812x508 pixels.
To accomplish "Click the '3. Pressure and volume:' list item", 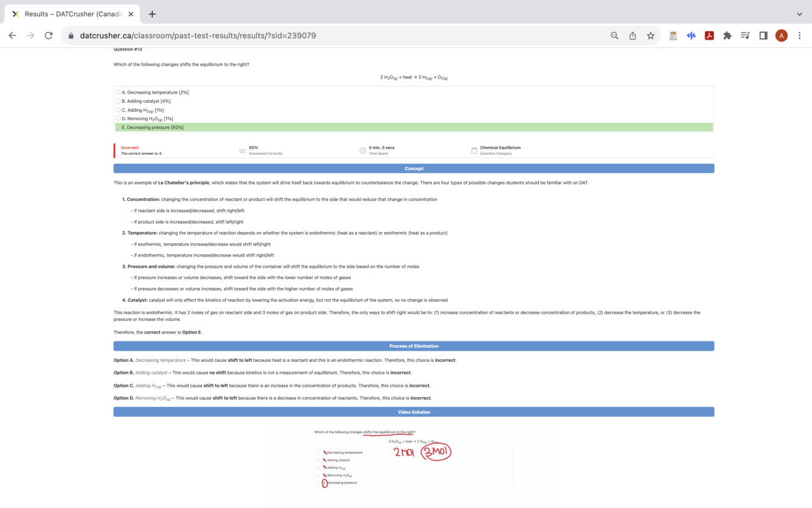I will coord(270,266).
